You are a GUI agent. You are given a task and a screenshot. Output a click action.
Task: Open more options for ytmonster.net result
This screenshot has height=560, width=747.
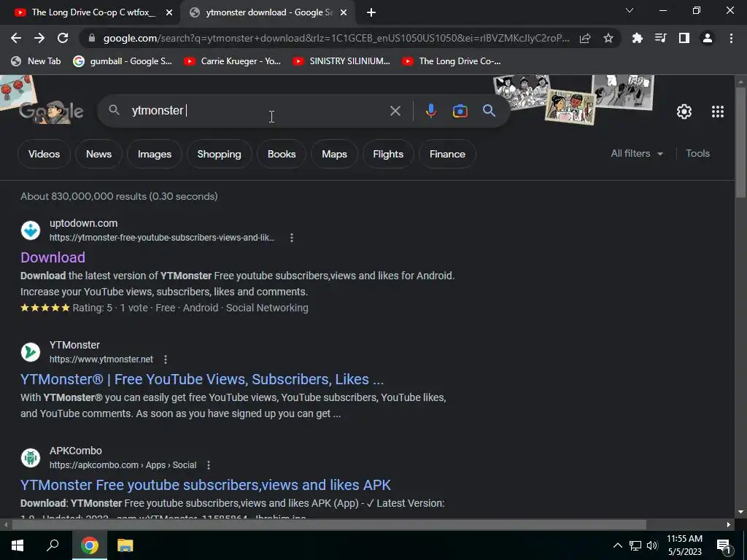(x=166, y=359)
